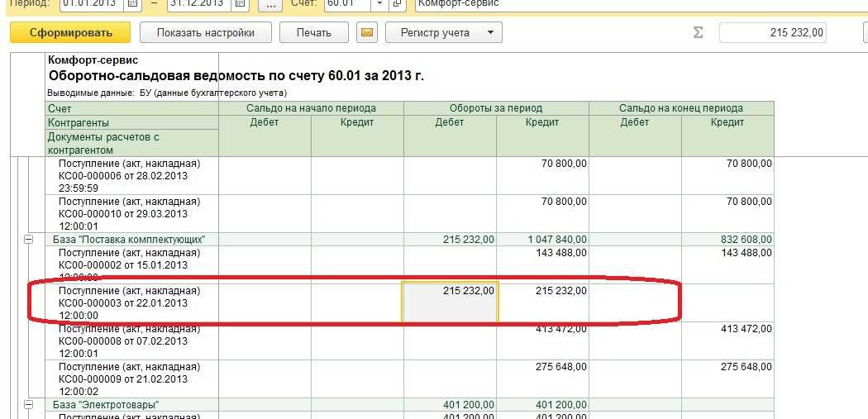The width and height of the screenshot is (868, 419).
Task: Select the document row КС00-000002 от 15.01.2013
Action: [131, 264]
